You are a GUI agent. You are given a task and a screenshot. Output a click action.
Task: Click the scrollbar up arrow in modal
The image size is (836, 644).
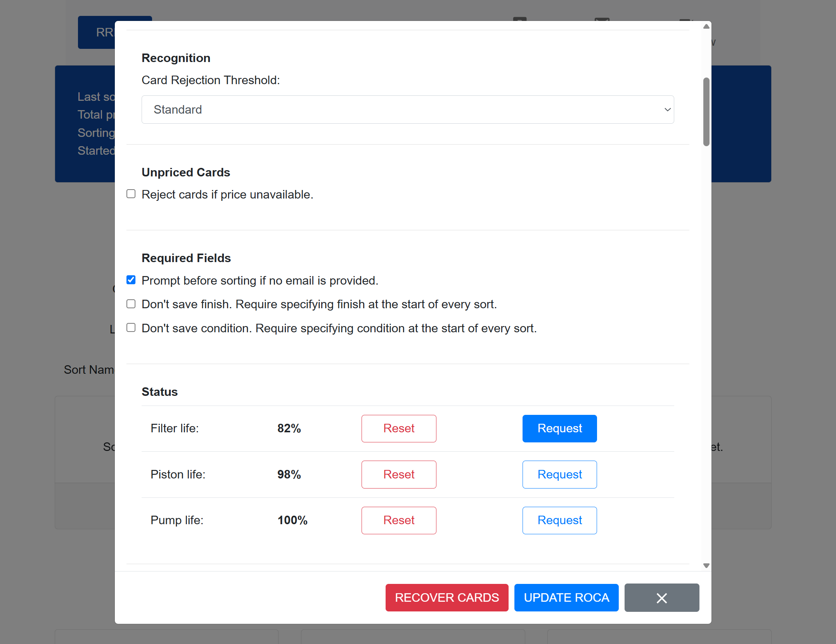point(706,26)
